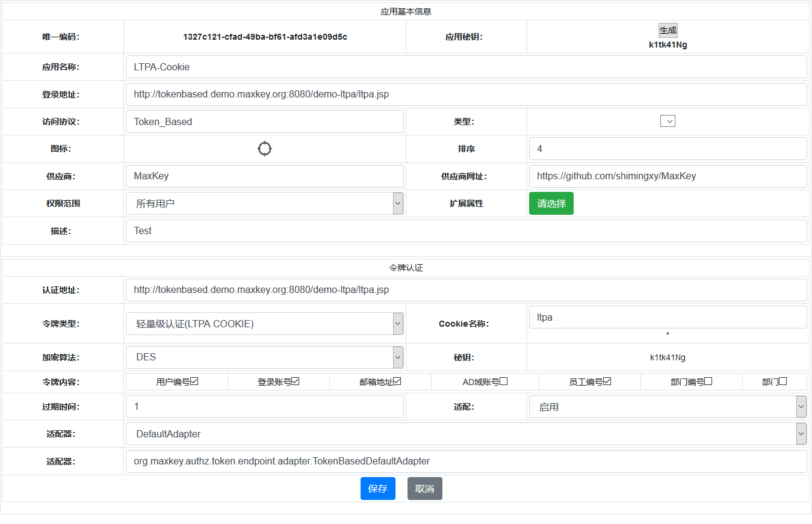The width and height of the screenshot is (812, 524).
Task: Expand the 权限范围 所有用户 dropdown
Action: [x=265, y=203]
